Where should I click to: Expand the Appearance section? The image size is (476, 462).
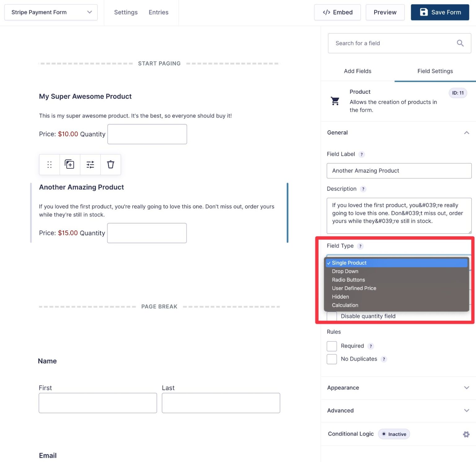coord(467,388)
